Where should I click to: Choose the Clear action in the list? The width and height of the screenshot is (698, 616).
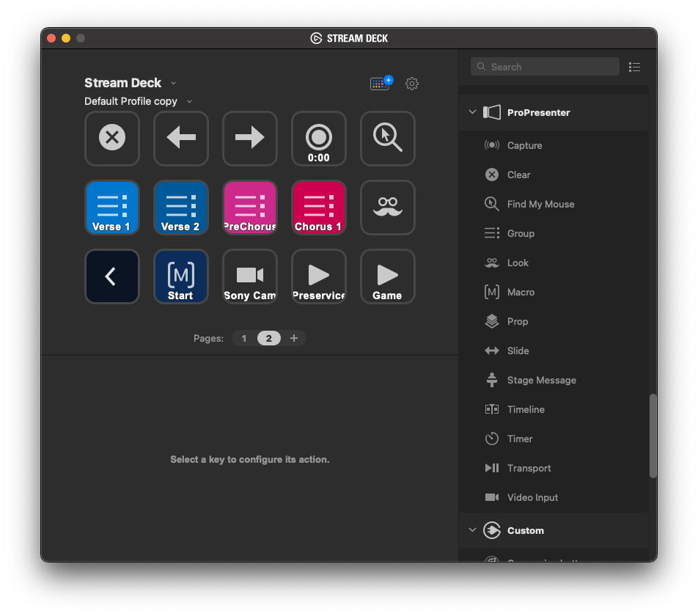tap(554, 175)
